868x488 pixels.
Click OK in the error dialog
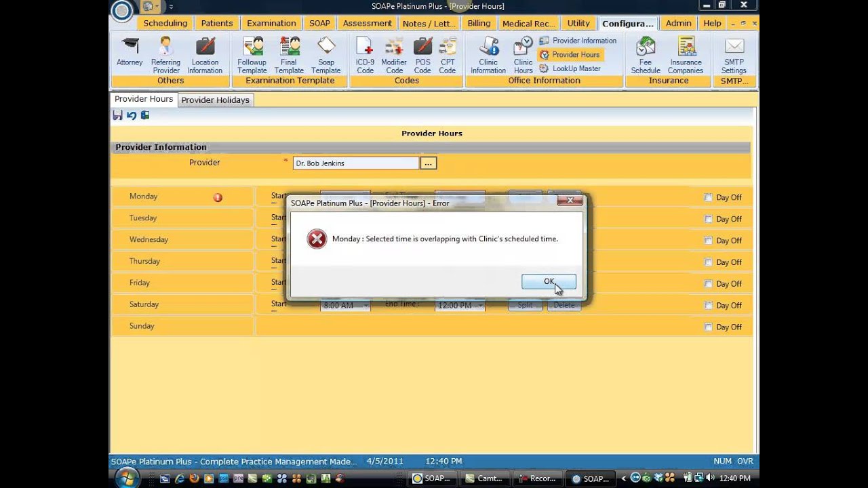coord(549,281)
